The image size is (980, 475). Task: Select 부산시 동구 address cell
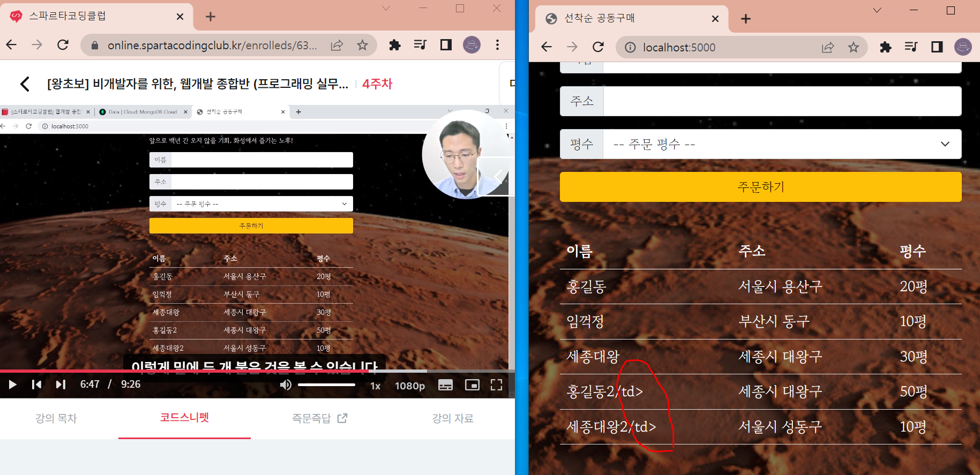click(774, 321)
